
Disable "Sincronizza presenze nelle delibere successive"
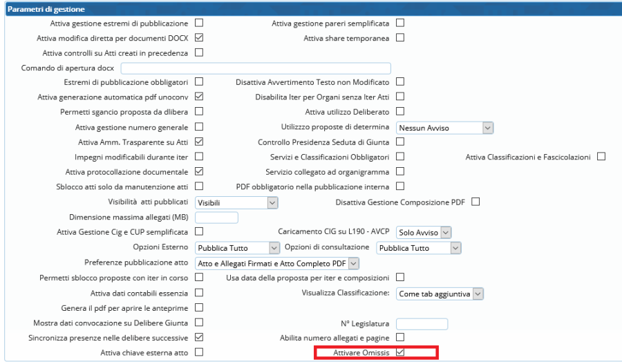(x=199, y=338)
